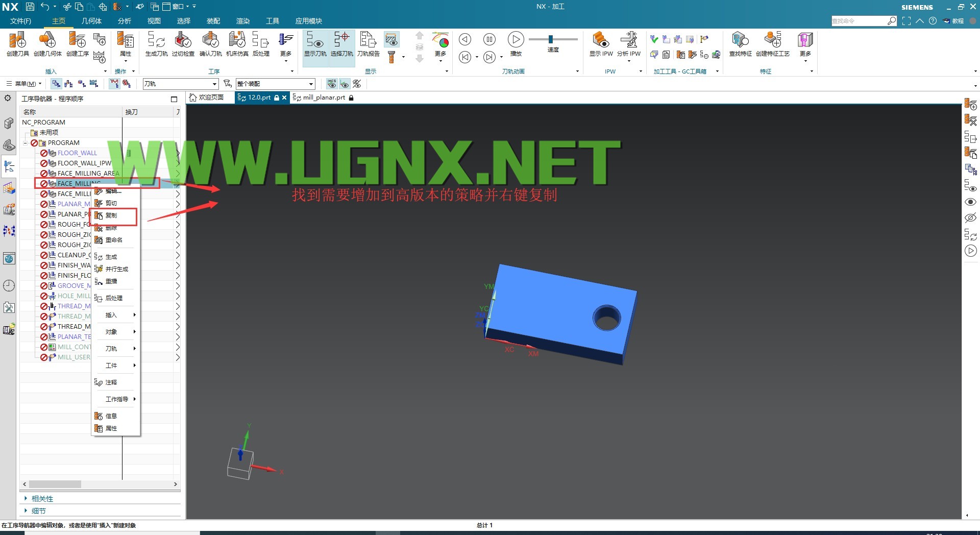The height and width of the screenshot is (535, 980).
Task: Choose Rename (重命名) in context menu
Action: tap(113, 240)
